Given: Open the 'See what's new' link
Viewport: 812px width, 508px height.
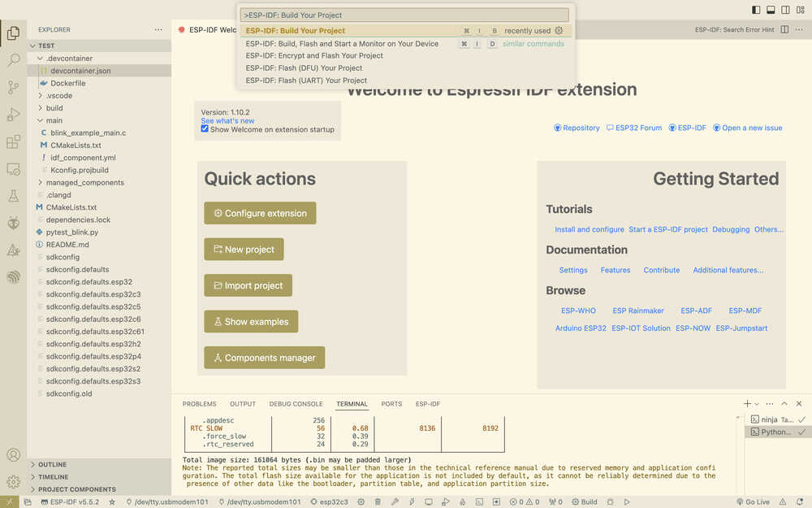Looking at the screenshot, I should point(227,121).
